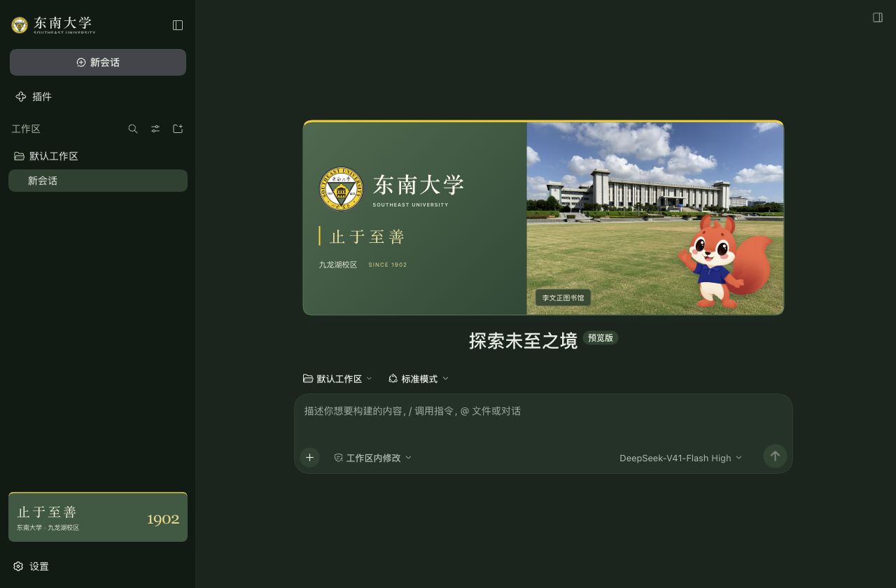Click the 预览版 badge
The width and height of the screenshot is (896, 588).
(601, 338)
